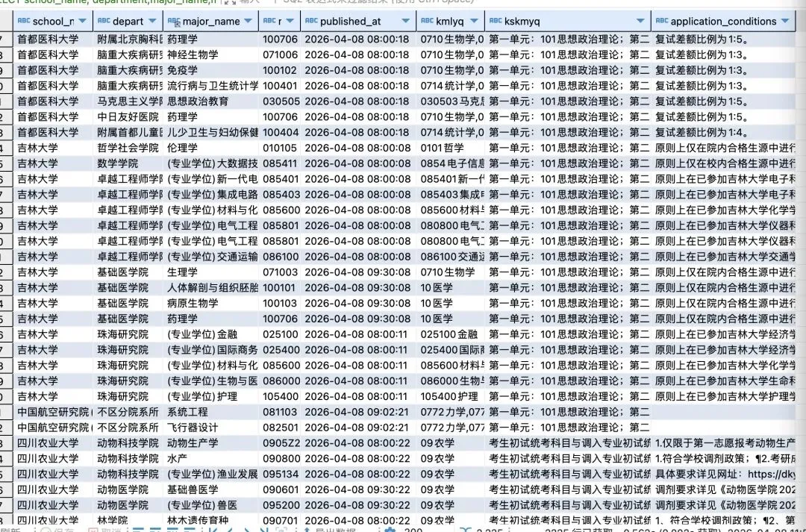
Task: Select the major_name column header label
Action: (x=211, y=22)
